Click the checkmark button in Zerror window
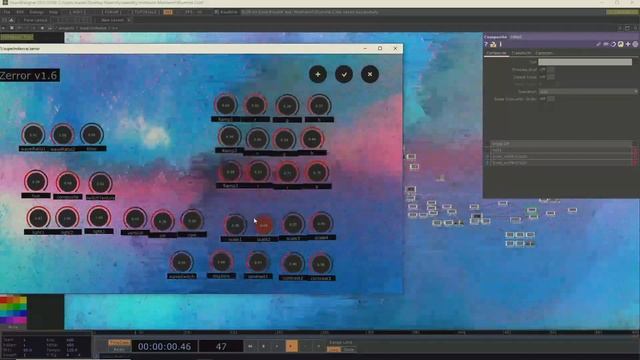The image size is (640, 360). click(x=344, y=74)
